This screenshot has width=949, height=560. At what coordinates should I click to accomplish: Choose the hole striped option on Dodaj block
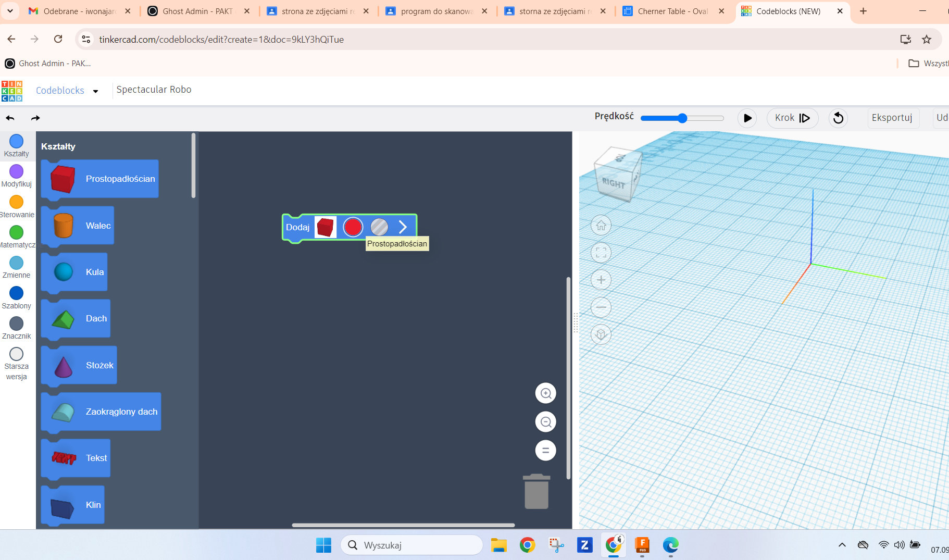[x=379, y=227]
